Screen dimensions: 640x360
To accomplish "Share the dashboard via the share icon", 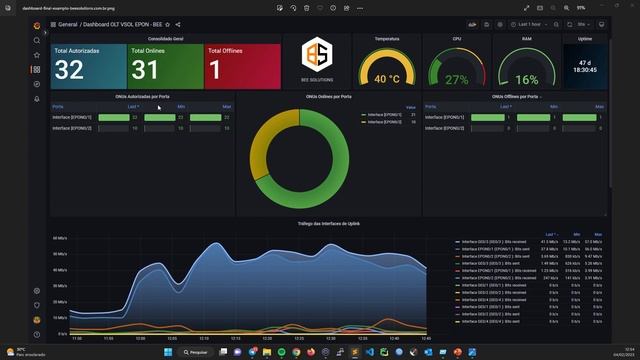I will click(x=178, y=24).
